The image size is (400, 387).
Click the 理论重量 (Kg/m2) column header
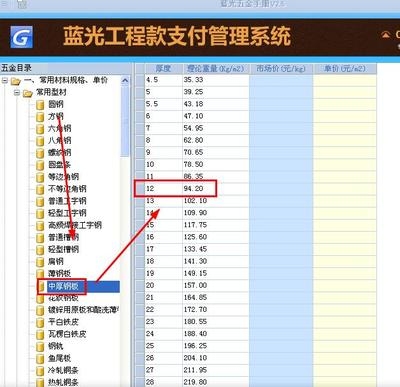pyautogui.click(x=215, y=69)
